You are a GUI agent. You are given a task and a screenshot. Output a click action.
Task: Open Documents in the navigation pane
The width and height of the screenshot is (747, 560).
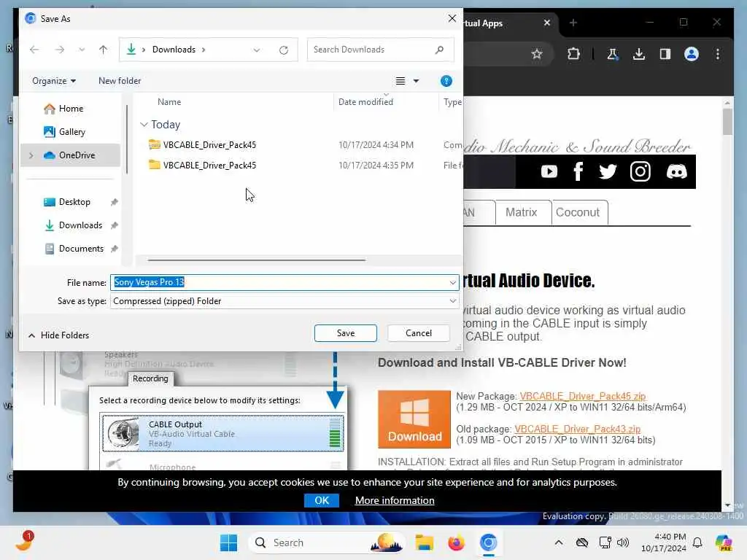pos(81,249)
